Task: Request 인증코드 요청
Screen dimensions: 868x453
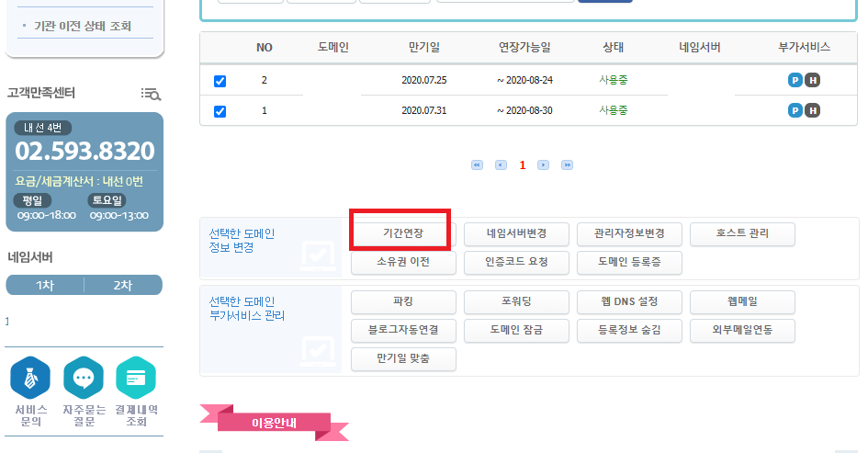Action: 516,262
